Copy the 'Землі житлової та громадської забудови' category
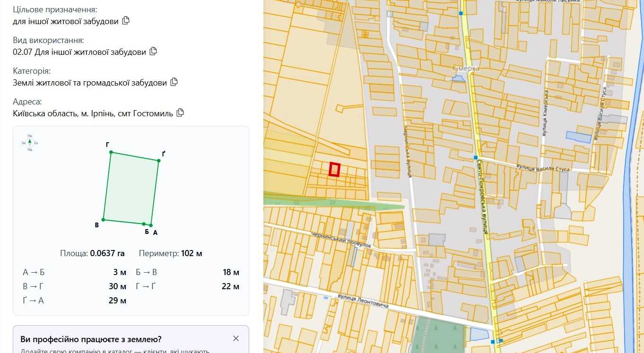644x353 pixels. point(174,82)
